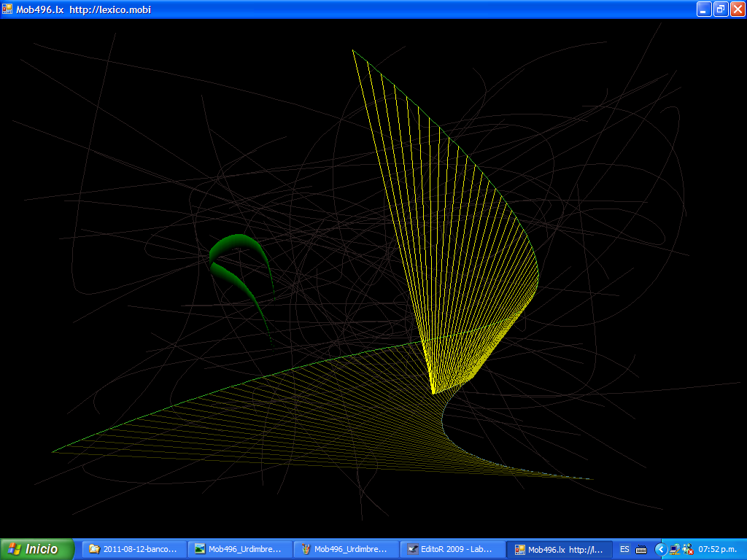Open the 2011-08-12-banco folder taskbar item
Viewport: 747px width, 560px height.
pyautogui.click(x=134, y=549)
